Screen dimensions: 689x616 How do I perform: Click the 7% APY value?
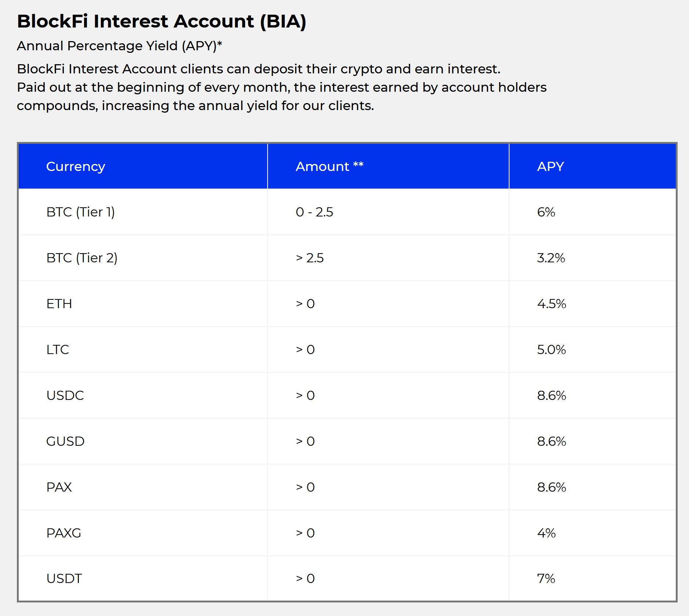pos(546,579)
